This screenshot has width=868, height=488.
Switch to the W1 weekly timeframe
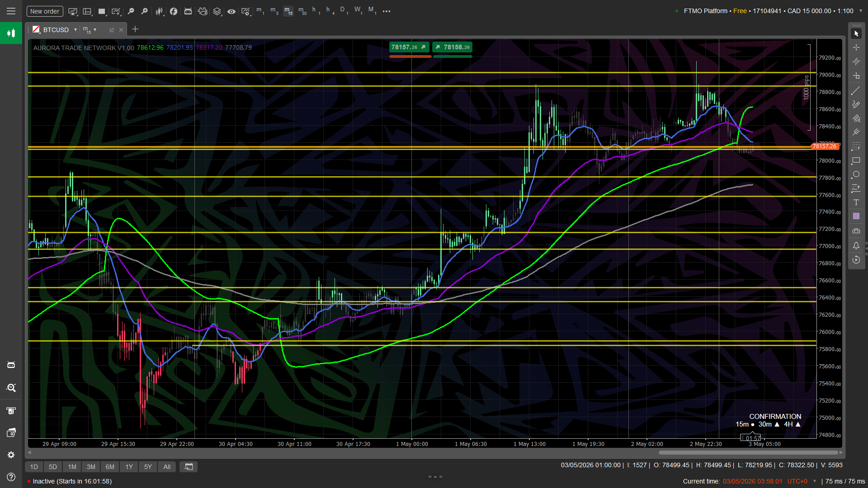pos(358,11)
